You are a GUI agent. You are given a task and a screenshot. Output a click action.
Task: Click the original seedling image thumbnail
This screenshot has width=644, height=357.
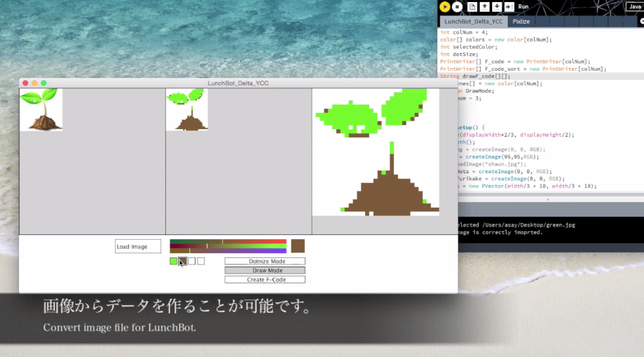(x=41, y=109)
